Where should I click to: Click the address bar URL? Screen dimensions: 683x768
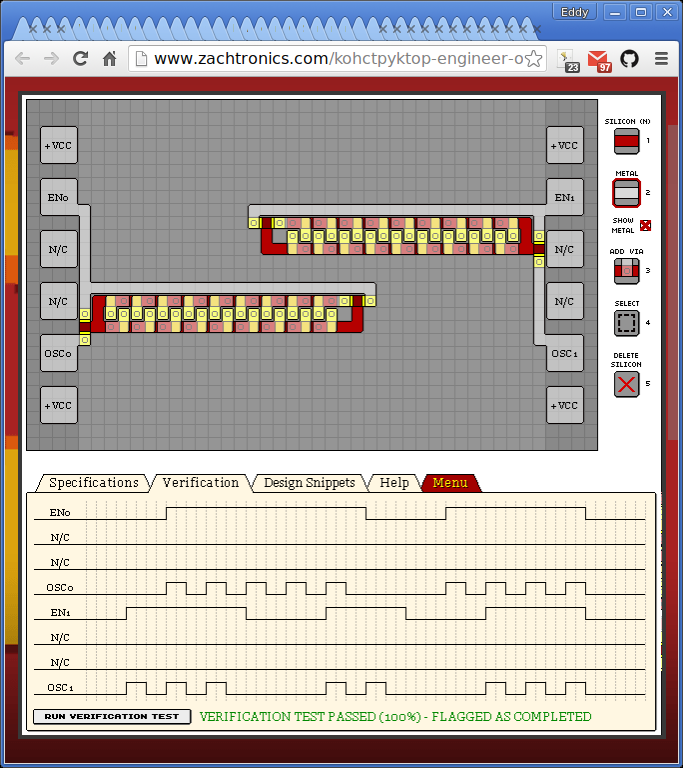point(338,59)
